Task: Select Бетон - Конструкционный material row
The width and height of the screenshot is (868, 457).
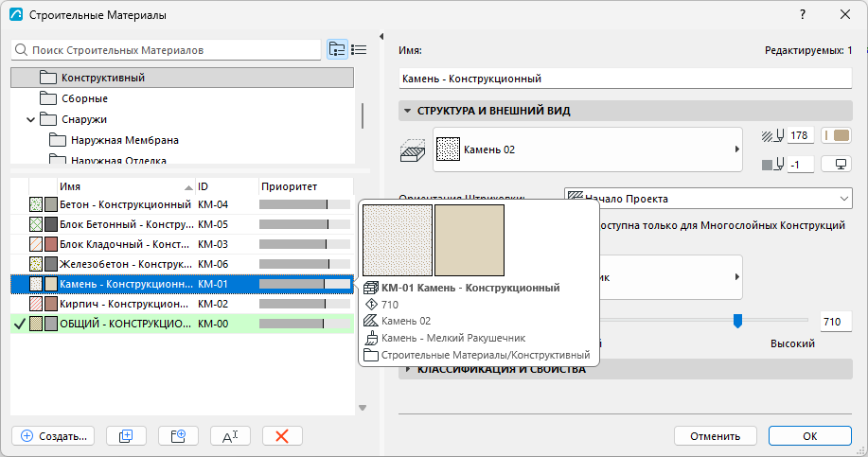Action: click(182, 204)
